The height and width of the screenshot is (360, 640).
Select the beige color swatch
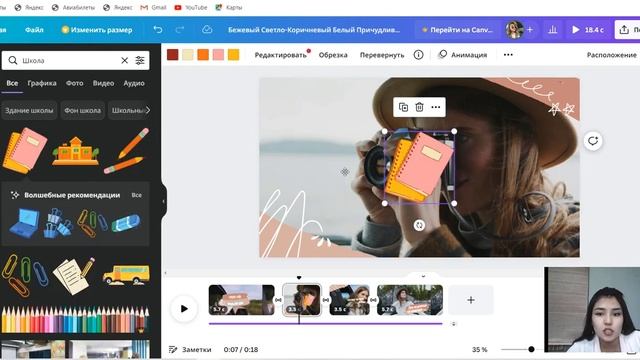188,55
